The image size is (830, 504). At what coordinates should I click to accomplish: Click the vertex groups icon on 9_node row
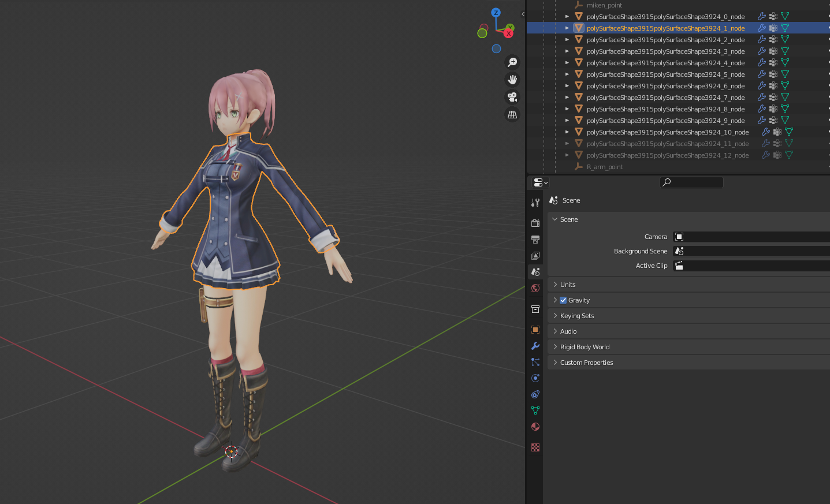[773, 121]
